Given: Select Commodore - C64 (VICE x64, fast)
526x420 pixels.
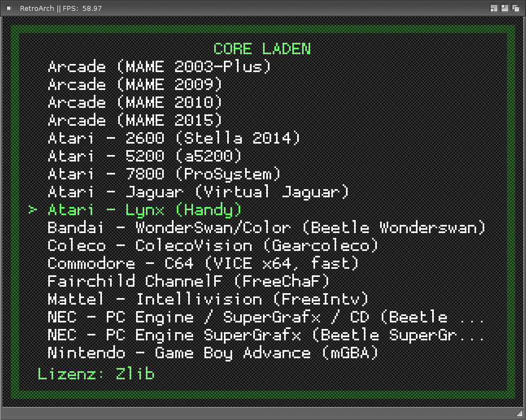Looking at the screenshot, I should pos(203,263).
